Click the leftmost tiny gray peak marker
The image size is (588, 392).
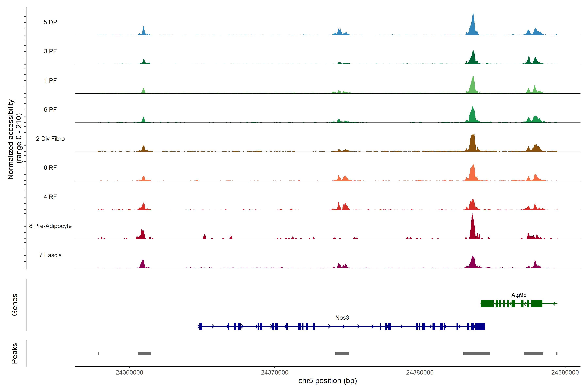click(98, 353)
